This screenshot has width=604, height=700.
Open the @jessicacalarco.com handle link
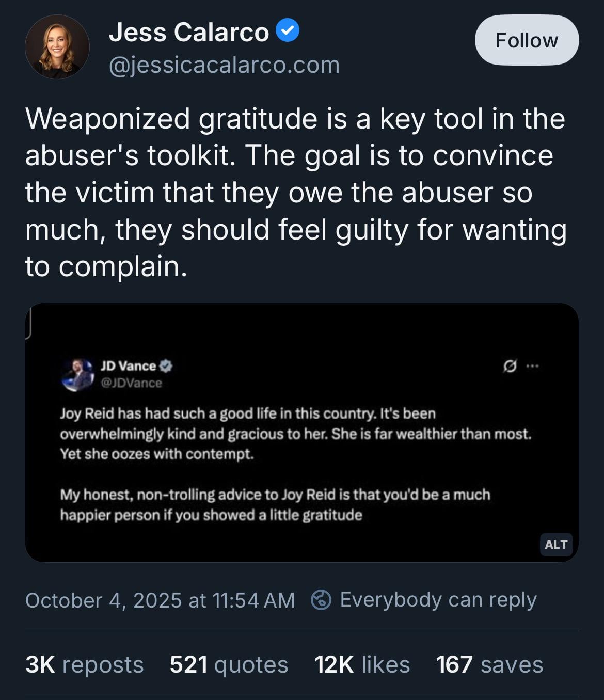pyautogui.click(x=224, y=65)
